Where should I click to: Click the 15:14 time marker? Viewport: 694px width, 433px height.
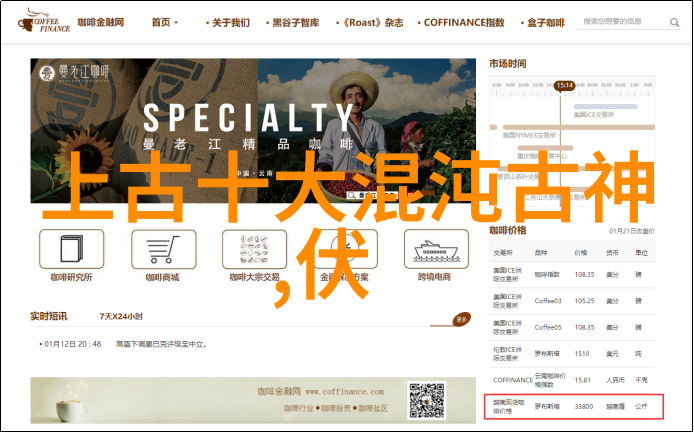coord(564,85)
